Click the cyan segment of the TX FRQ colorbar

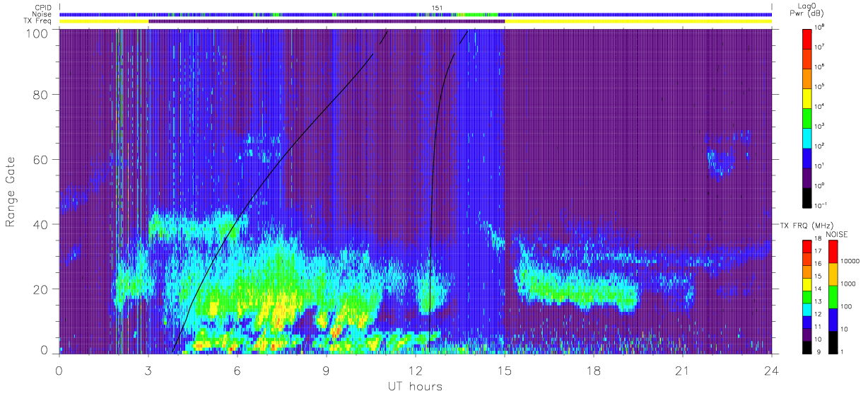(x=807, y=308)
